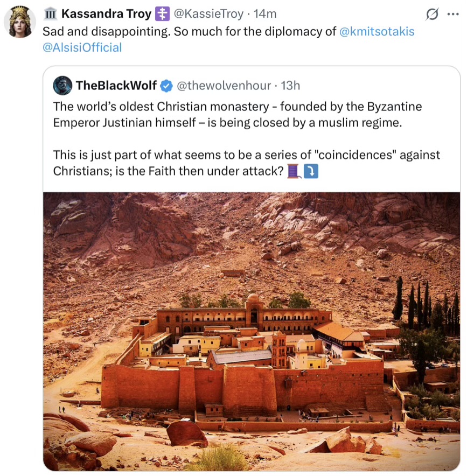Open the three-dot more options menu
The height and width of the screenshot is (476, 467).
tap(453, 14)
